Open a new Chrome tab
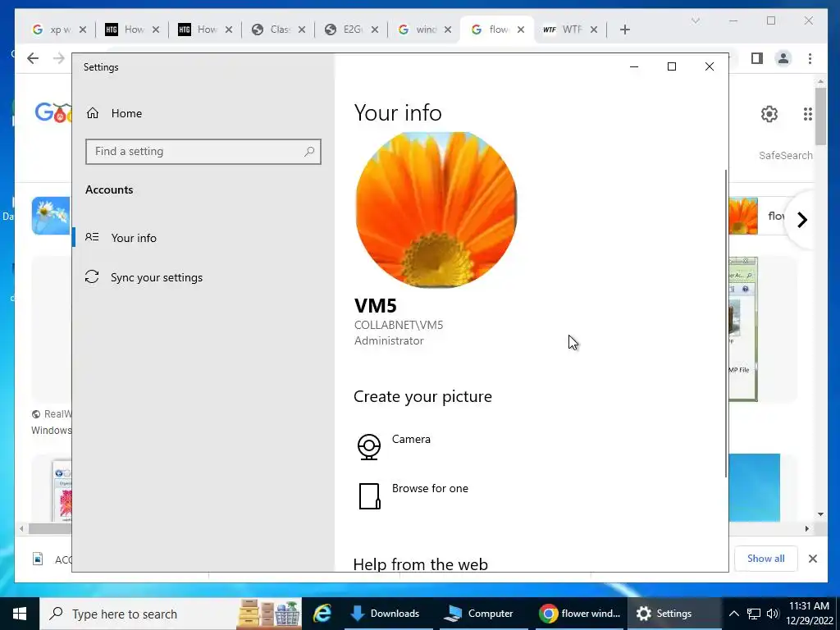The width and height of the screenshot is (840, 630). [624, 30]
